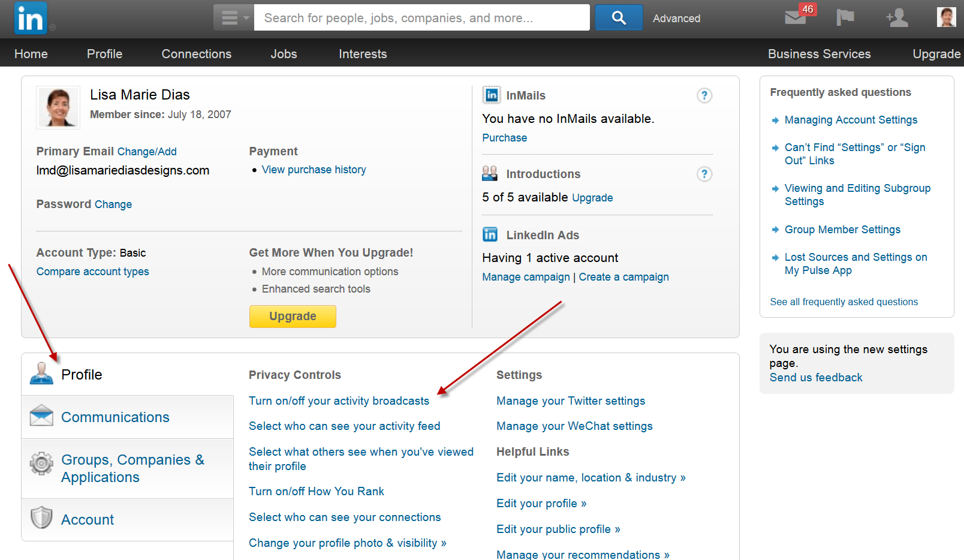This screenshot has height=560, width=964.
Task: Click the InMails help question mark icon
Action: point(704,95)
